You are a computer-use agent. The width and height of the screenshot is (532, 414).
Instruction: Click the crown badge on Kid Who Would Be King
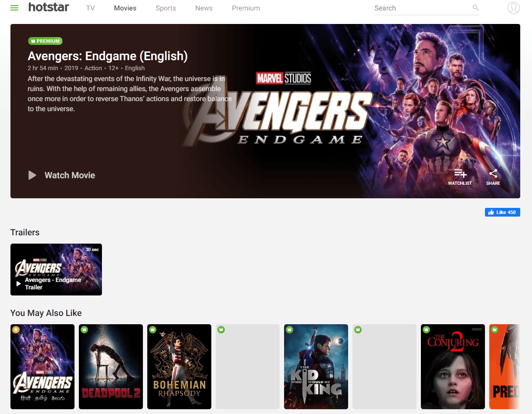click(289, 329)
